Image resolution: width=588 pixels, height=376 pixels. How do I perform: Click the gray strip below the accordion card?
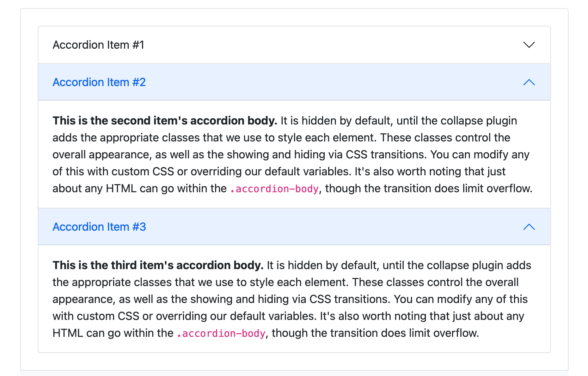(294, 373)
